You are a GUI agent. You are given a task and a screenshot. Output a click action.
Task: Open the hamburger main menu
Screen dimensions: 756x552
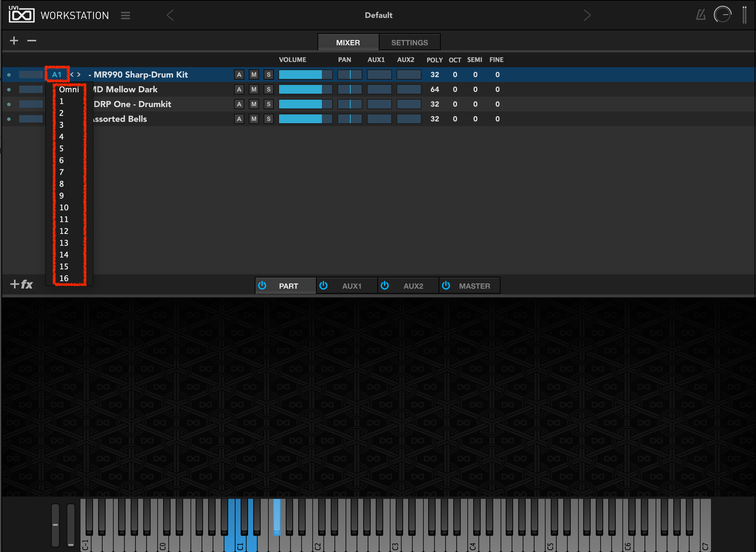pos(126,15)
